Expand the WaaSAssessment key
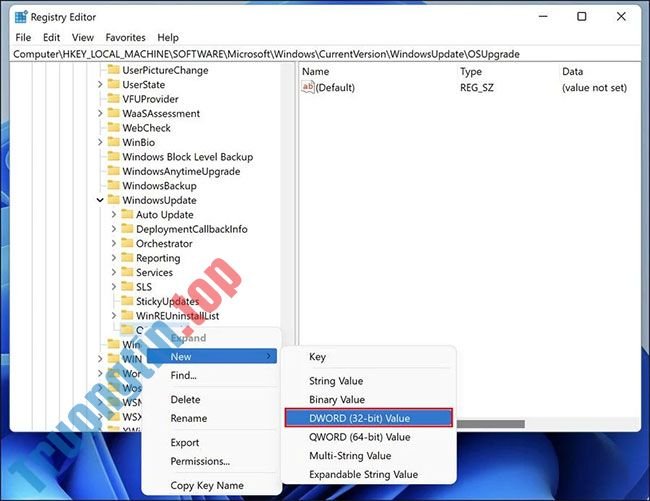Image resolution: width=650 pixels, height=501 pixels. point(100,114)
